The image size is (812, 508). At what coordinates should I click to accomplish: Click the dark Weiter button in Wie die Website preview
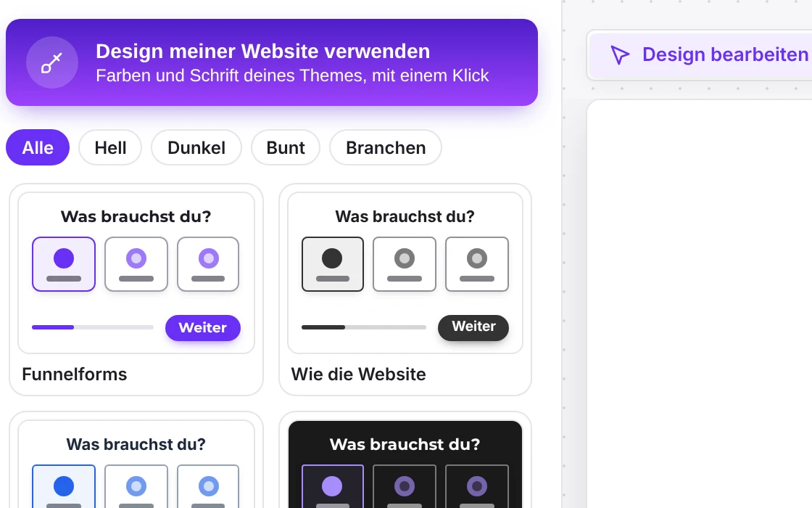pyautogui.click(x=473, y=327)
